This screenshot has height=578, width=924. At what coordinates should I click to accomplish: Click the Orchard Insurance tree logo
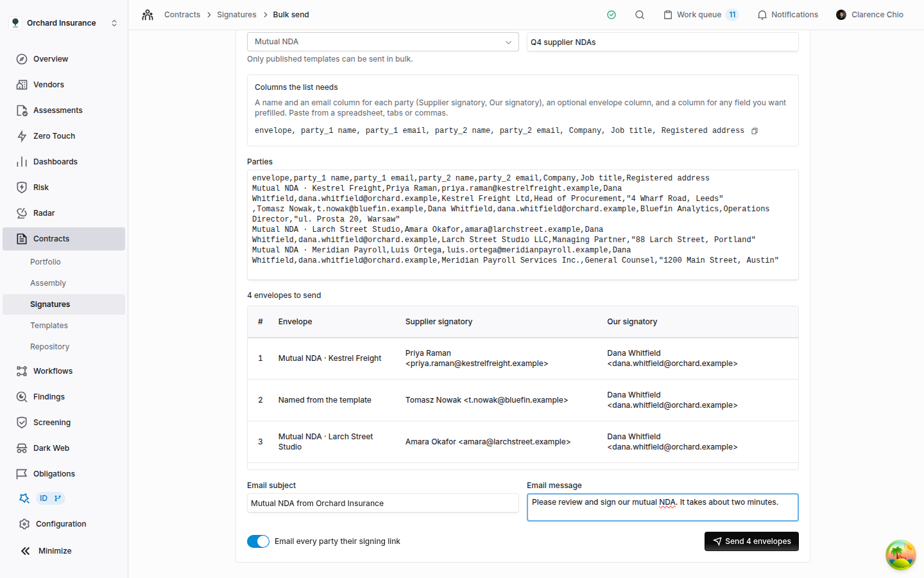pyautogui.click(x=15, y=23)
